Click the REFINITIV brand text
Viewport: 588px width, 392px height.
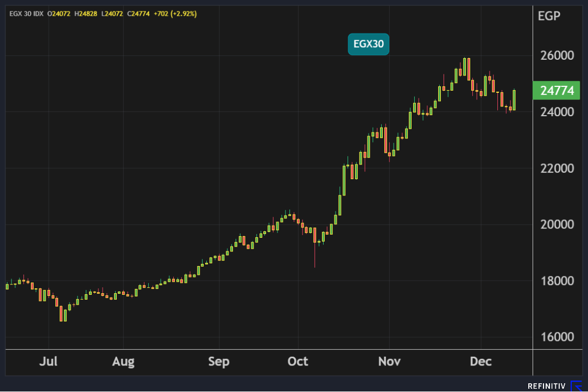click(547, 386)
